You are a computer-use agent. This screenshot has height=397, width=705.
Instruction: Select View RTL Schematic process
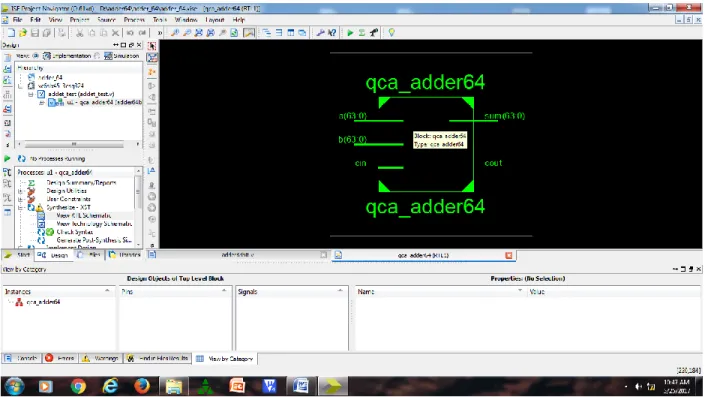pyautogui.click(x=84, y=216)
